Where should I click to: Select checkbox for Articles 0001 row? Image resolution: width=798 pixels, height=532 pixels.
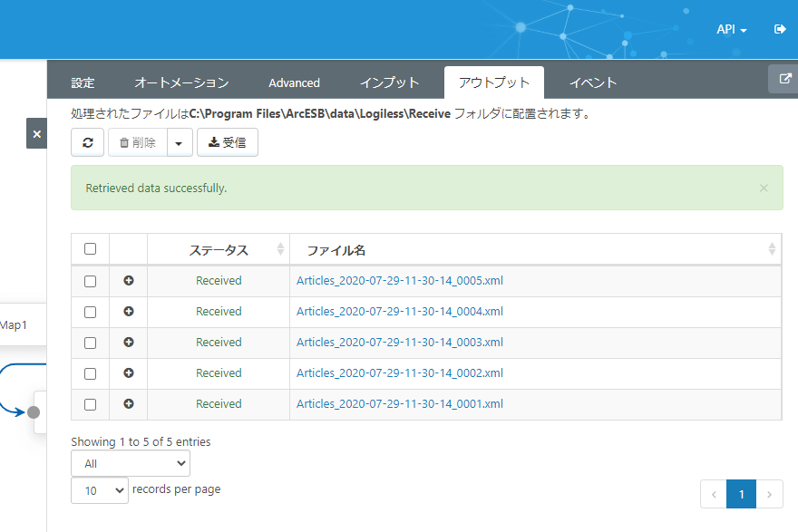[90, 404]
